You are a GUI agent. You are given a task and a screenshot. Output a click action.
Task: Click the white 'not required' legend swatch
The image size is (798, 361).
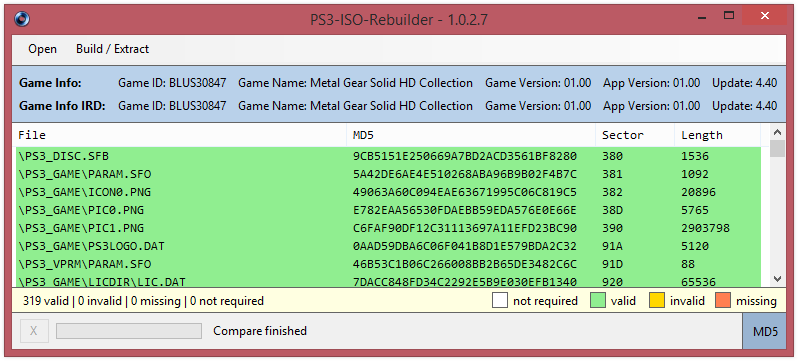pos(500,301)
